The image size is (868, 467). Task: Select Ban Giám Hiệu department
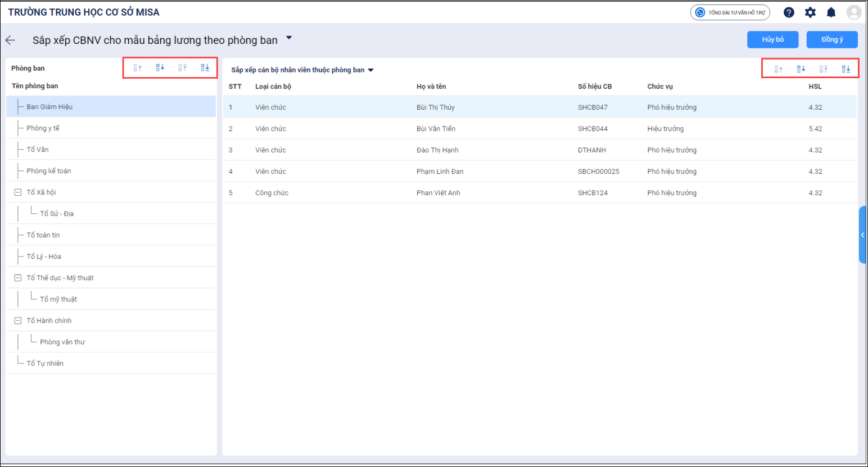point(111,106)
